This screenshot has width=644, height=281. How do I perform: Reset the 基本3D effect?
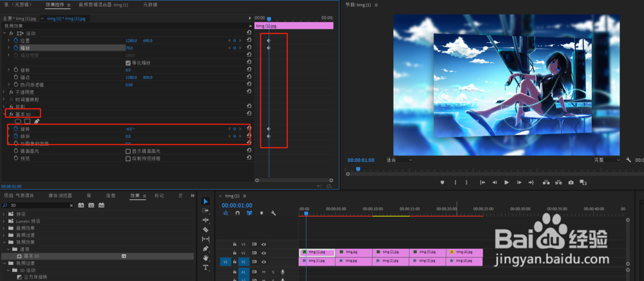249,114
